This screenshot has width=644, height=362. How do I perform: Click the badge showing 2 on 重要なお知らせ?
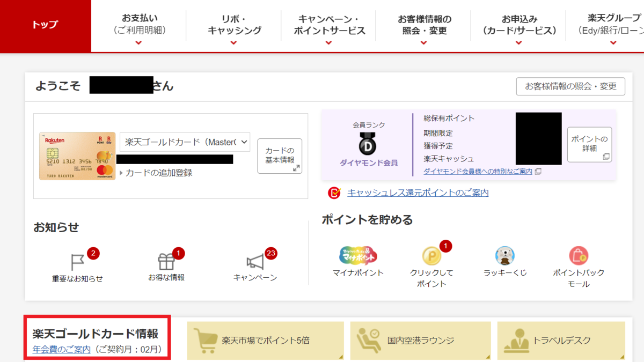click(93, 253)
